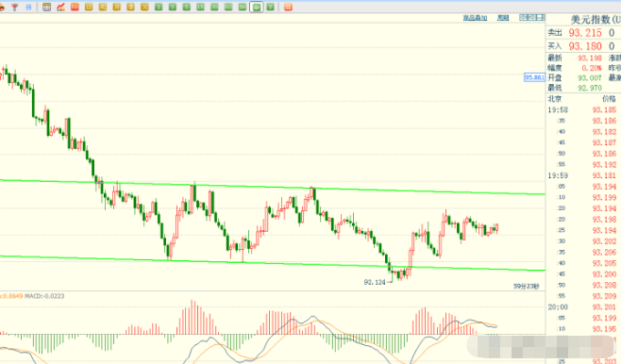Click the MACD:-0.0223 indicator label
This screenshot has width=621, height=364.
point(44,296)
